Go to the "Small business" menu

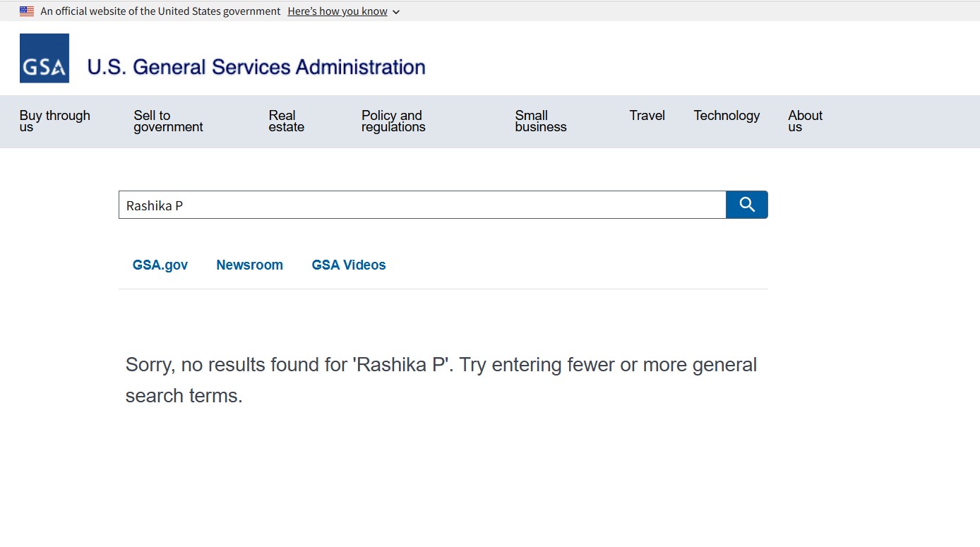pyautogui.click(x=540, y=121)
